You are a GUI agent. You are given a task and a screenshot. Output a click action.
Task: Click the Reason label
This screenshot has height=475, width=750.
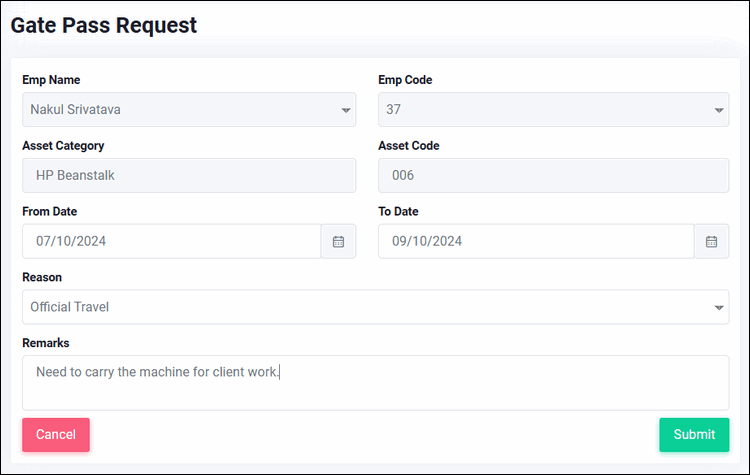(x=42, y=277)
